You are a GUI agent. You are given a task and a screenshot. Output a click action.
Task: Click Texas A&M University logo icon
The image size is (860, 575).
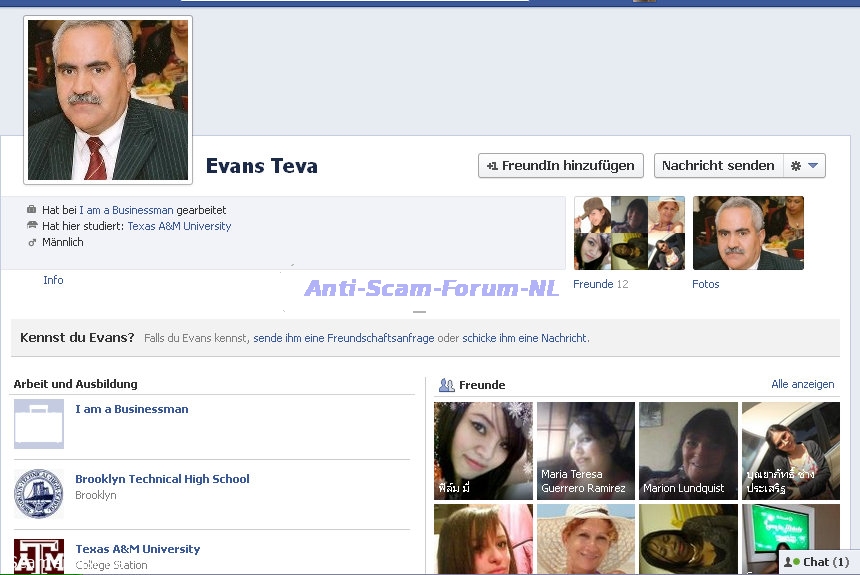pyautogui.click(x=39, y=556)
